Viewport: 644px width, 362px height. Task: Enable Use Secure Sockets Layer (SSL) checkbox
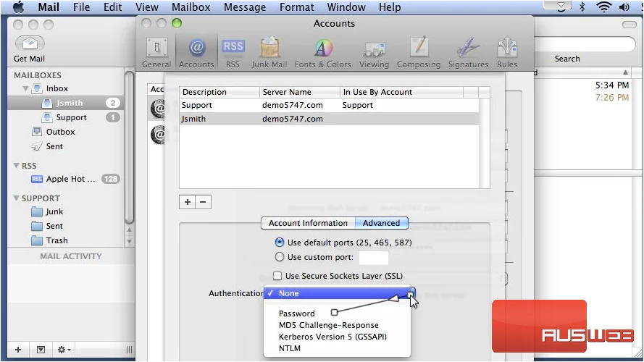point(277,275)
